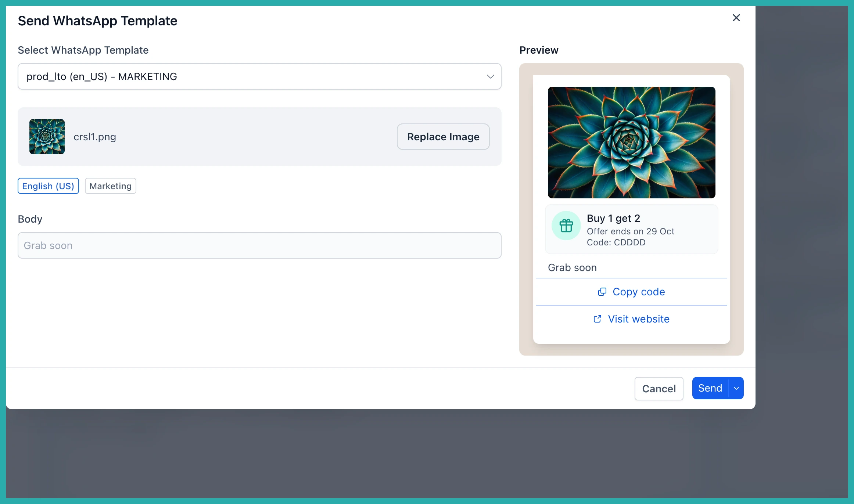
Task: Click the Visit website external link icon
Action: tap(598, 319)
